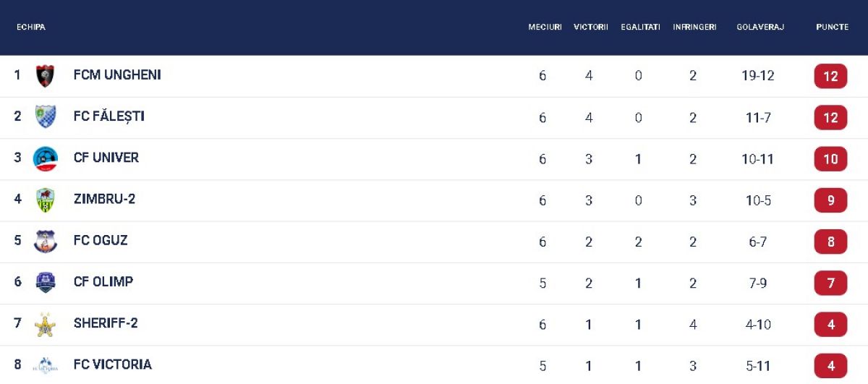Viewport: 868px width, 384px height.
Task: Click the red 10 points badge for CF Univer
Action: coord(830,159)
